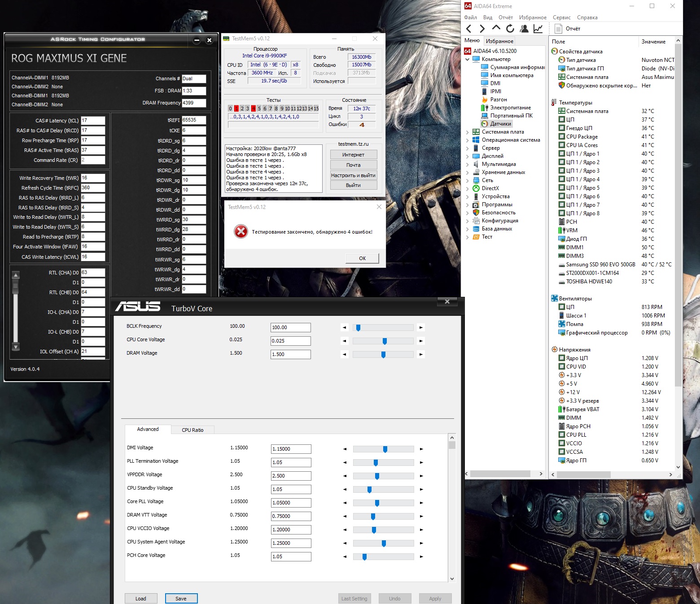Open the Вид menu in AIDA64
Viewport: 700px width, 604px height.
tap(488, 17)
